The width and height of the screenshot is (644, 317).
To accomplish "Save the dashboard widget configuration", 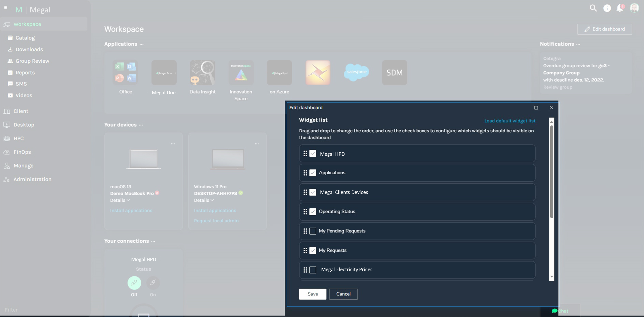I will click(313, 294).
